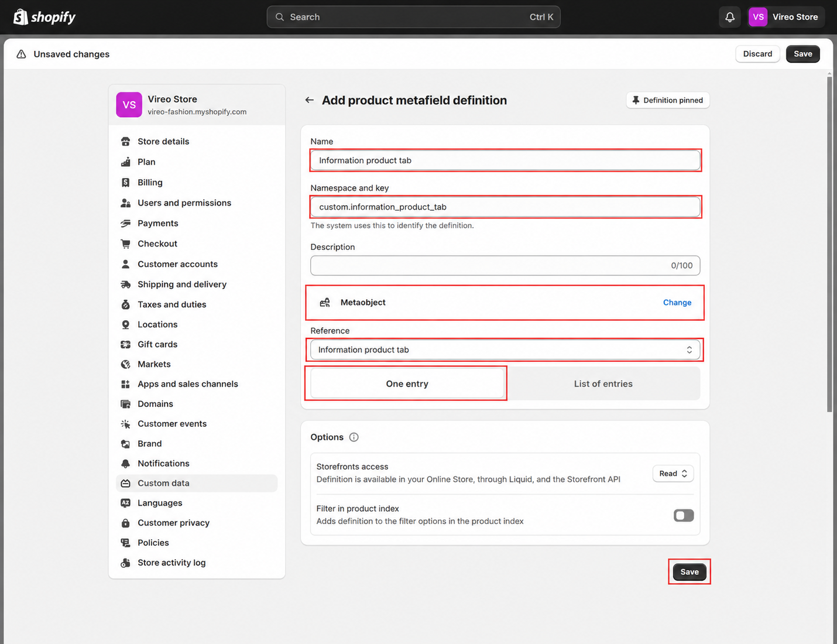Screen dimensions: 837x644
Task: Click Save in the unsaved changes bar
Action: coord(802,54)
